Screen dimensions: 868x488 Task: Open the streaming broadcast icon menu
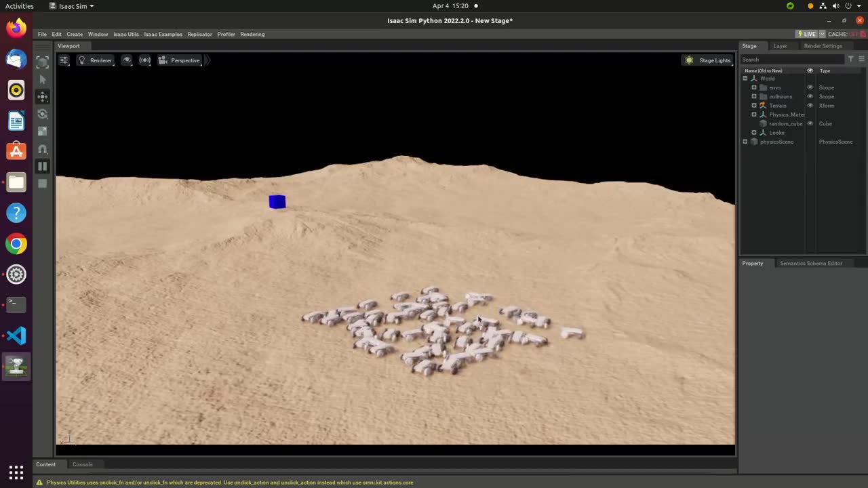click(144, 60)
